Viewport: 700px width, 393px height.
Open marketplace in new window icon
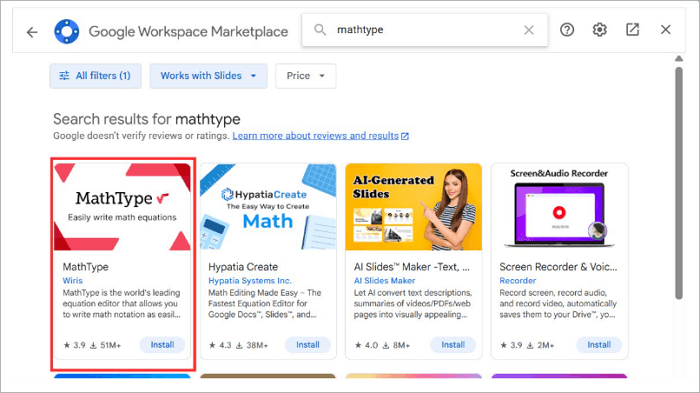pyautogui.click(x=633, y=30)
